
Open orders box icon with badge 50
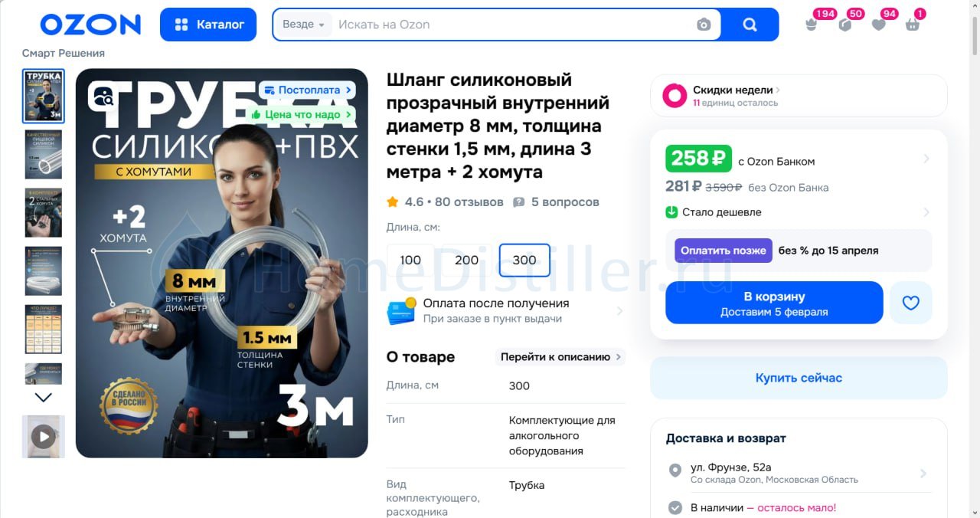tap(845, 25)
